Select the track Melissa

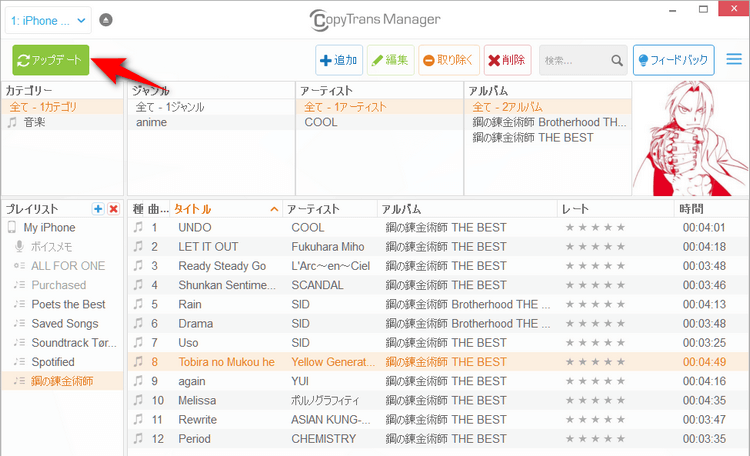pos(438,400)
